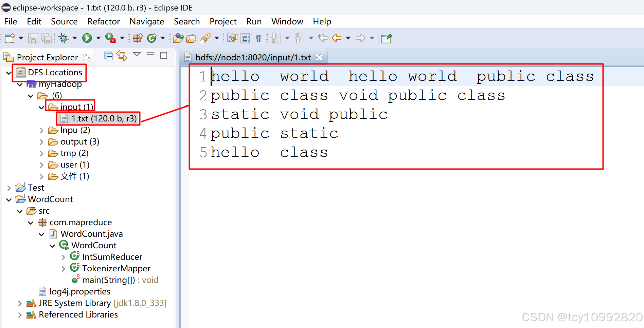This screenshot has height=328, width=644.
Task: Click the Save All toolbar icon
Action: (x=47, y=38)
